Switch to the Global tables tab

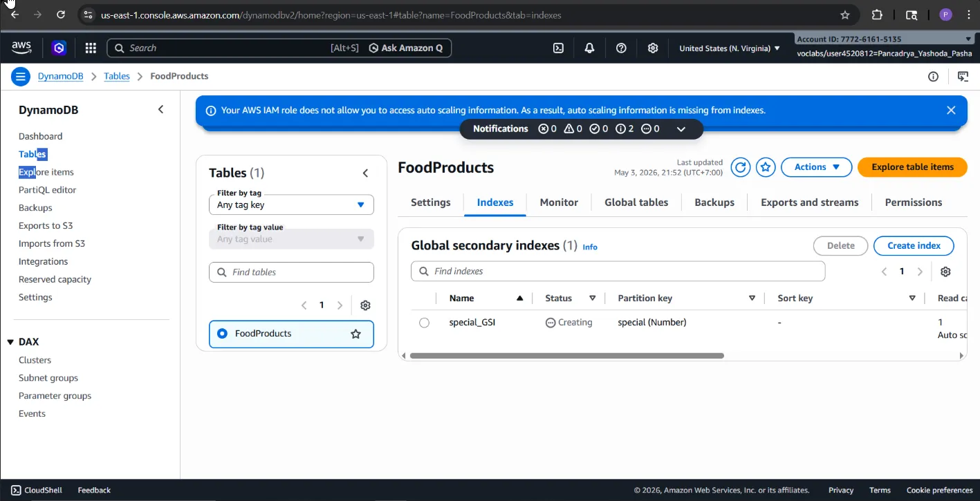tap(636, 202)
